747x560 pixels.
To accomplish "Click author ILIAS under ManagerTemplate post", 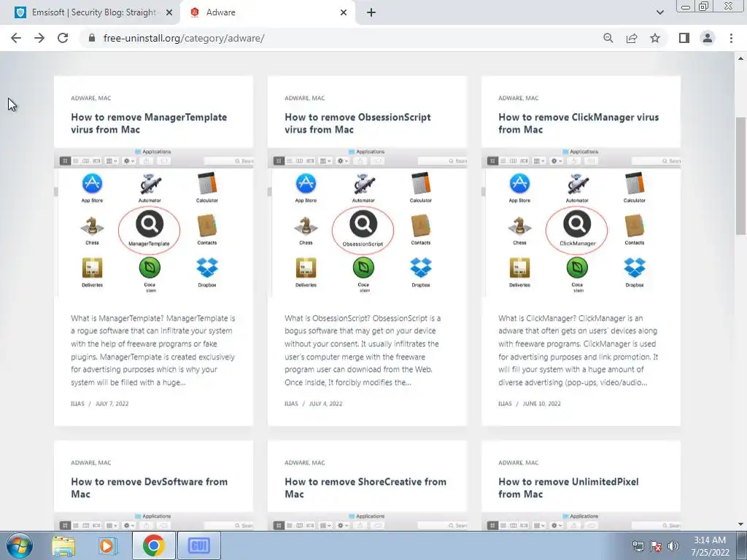I will click(x=77, y=403).
